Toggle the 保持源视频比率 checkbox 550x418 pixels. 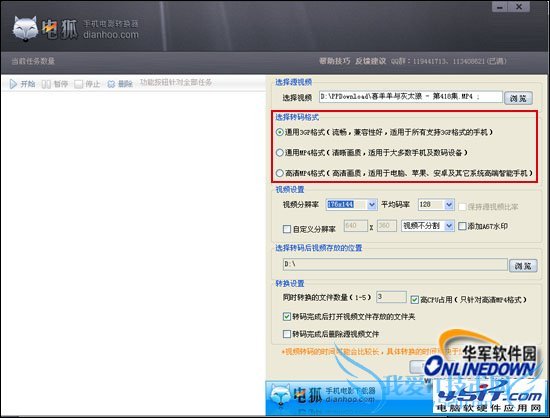click(x=462, y=207)
